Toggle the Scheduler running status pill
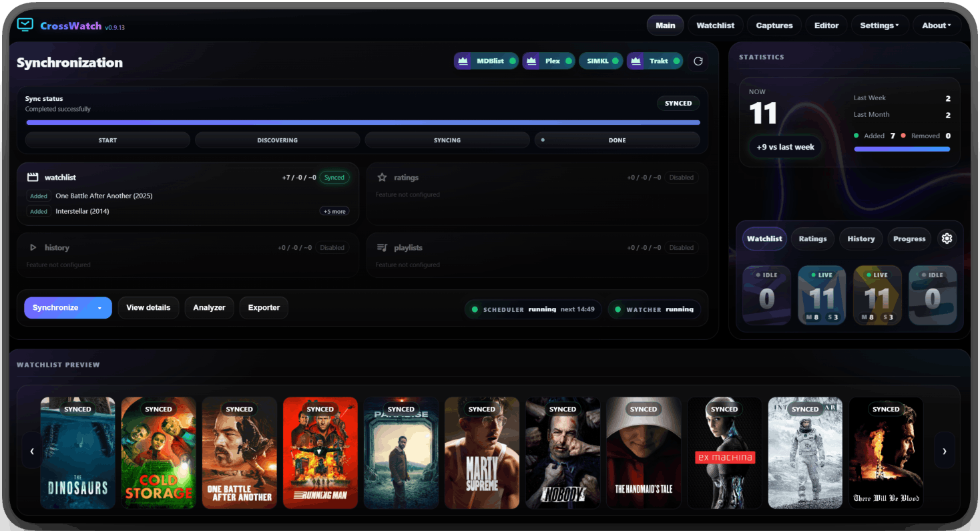 [533, 310]
